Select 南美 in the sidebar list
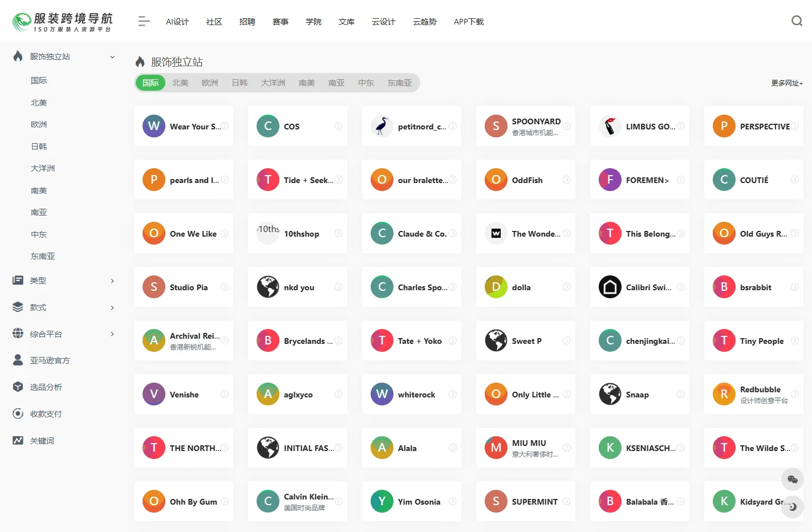Viewport: 812px width, 532px height. pos(39,190)
